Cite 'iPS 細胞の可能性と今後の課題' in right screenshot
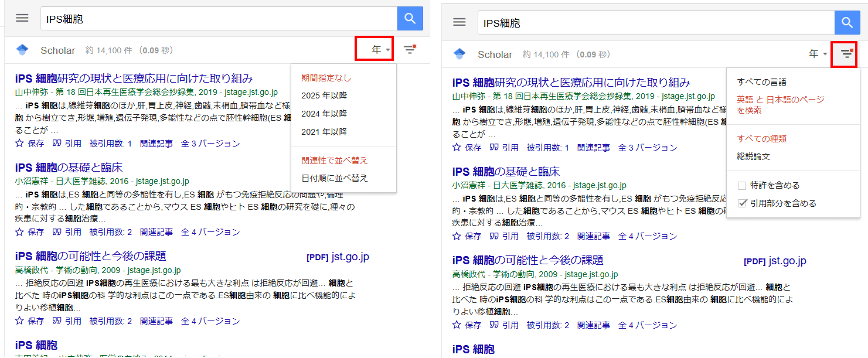Viewport: 868px width, 358px height. (x=504, y=325)
